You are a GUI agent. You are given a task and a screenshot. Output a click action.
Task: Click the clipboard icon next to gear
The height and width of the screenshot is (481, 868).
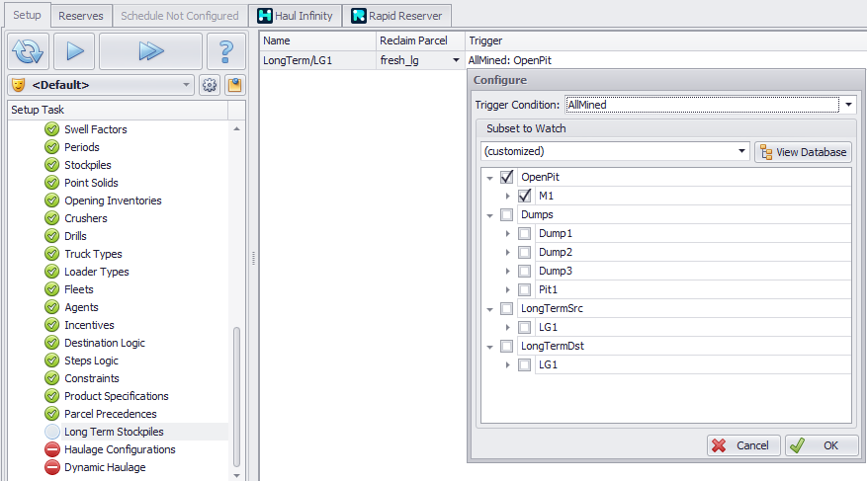234,85
